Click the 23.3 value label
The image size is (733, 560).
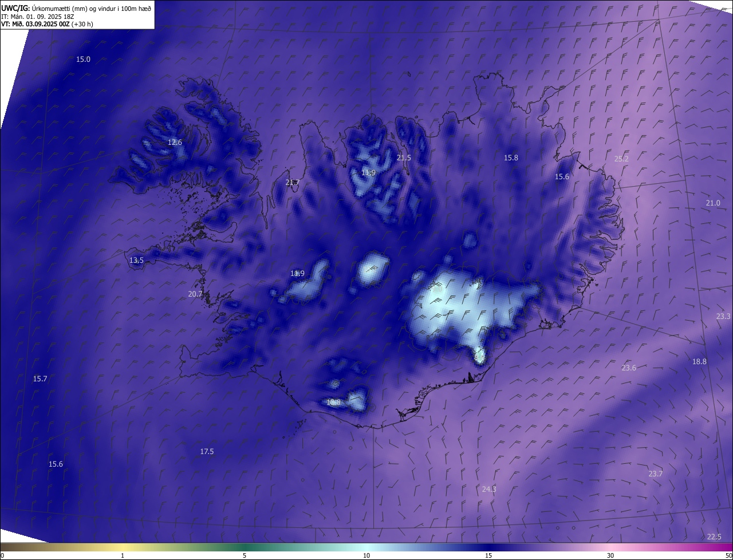tap(723, 316)
